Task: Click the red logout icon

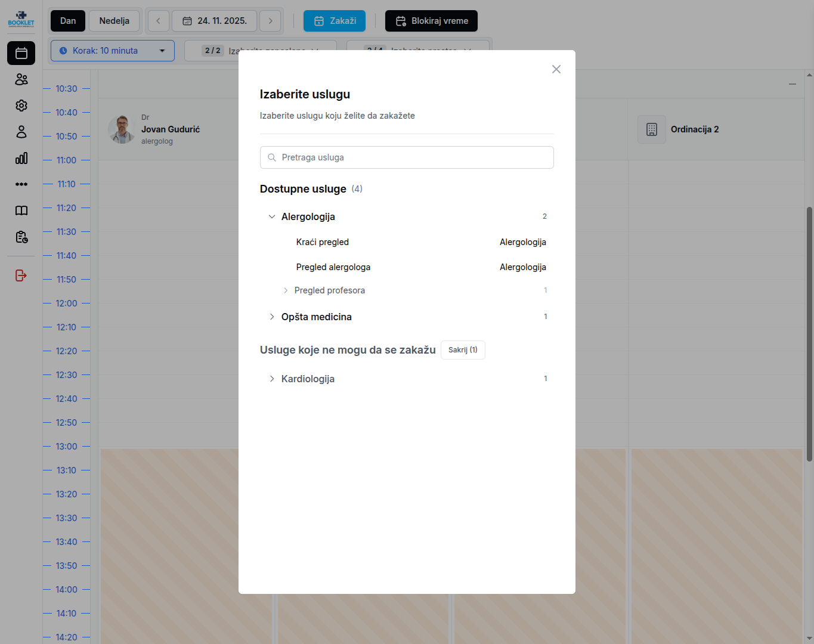Action: [21, 275]
